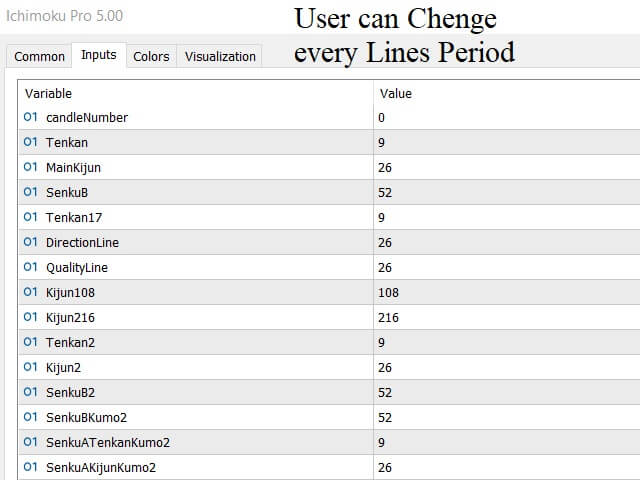Edit the Kijun216 value of 216
The image size is (640, 480).
[505, 318]
